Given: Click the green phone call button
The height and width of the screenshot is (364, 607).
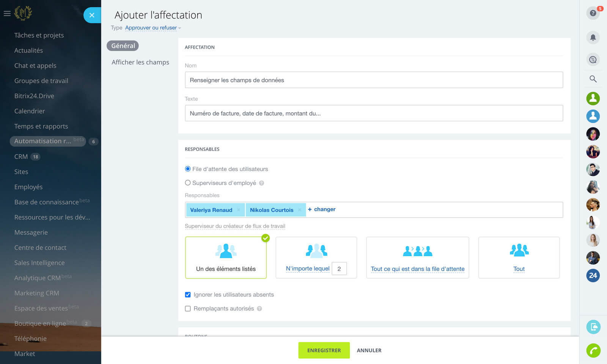Looking at the screenshot, I should pyautogui.click(x=593, y=350).
